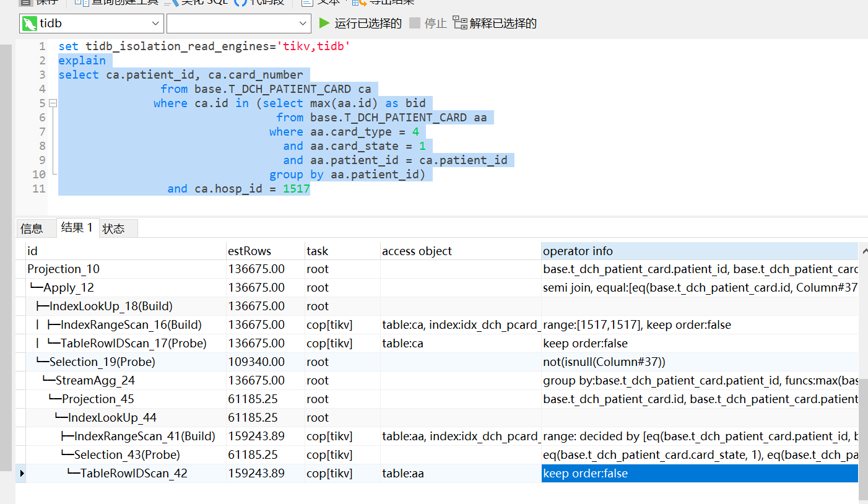Click root task in StreamAgg_24 row
This screenshot has height=504, width=868.
pyautogui.click(x=342, y=380)
